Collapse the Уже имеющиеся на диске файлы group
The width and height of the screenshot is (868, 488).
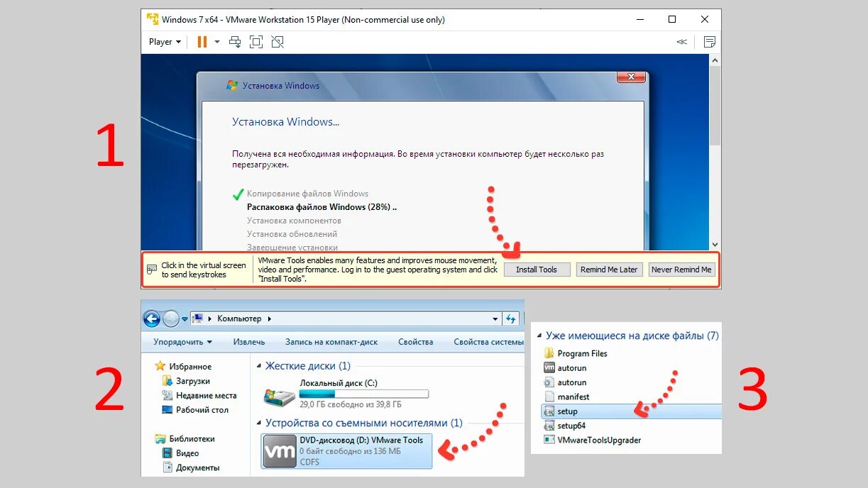tap(540, 336)
